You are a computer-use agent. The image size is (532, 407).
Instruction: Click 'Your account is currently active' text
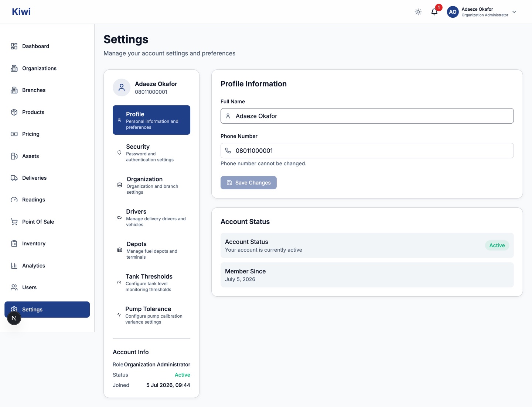263,250
